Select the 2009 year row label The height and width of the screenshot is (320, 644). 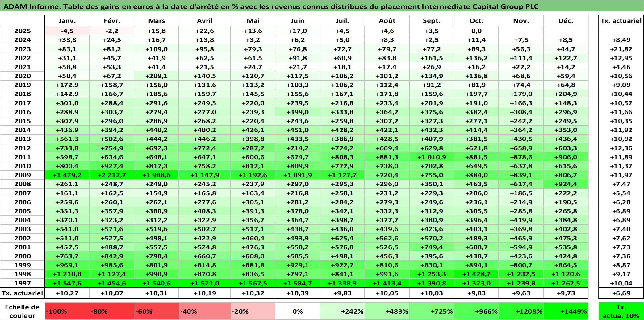[x=22, y=175]
